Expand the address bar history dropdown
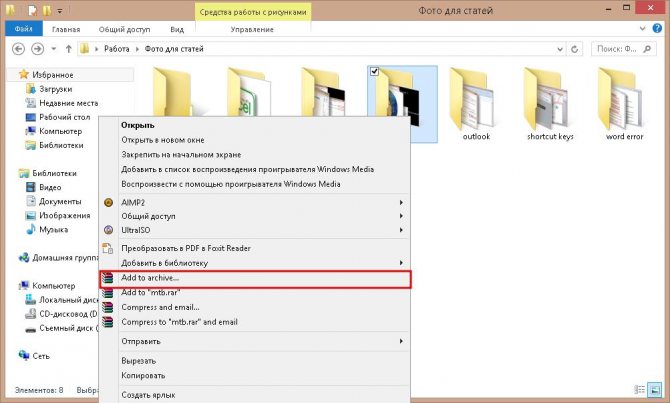 (560, 49)
